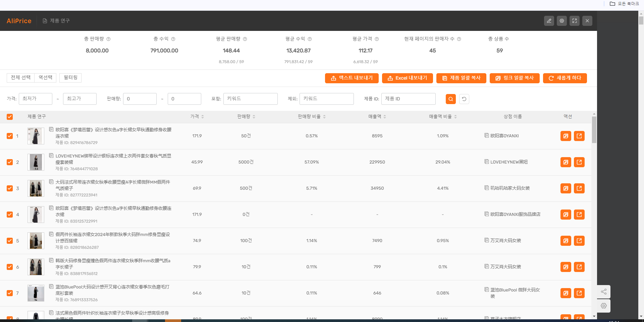This screenshot has height=322, width=644.
Task: Click the orange search icon button
Action: click(451, 99)
